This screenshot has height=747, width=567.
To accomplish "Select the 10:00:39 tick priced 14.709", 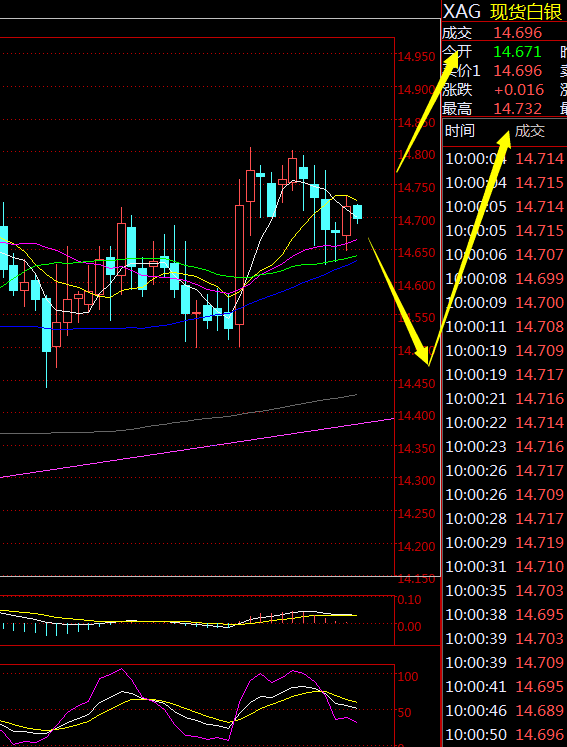I will click(x=505, y=663).
